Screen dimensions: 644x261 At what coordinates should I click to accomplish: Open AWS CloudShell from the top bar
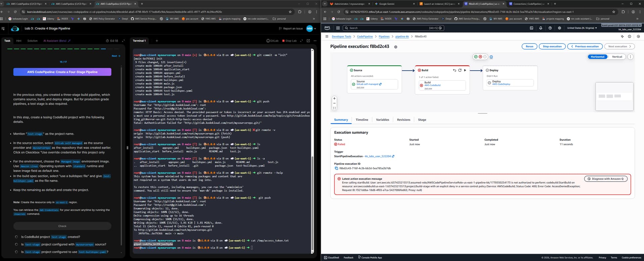pyautogui.click(x=531, y=28)
